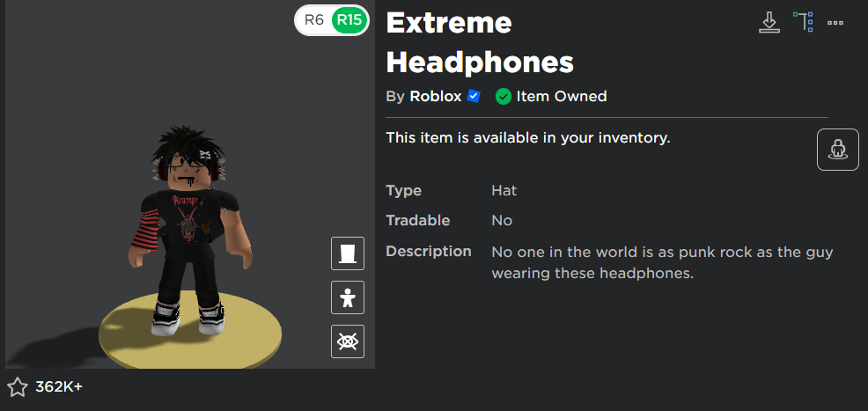Click the Hat type value

click(504, 191)
